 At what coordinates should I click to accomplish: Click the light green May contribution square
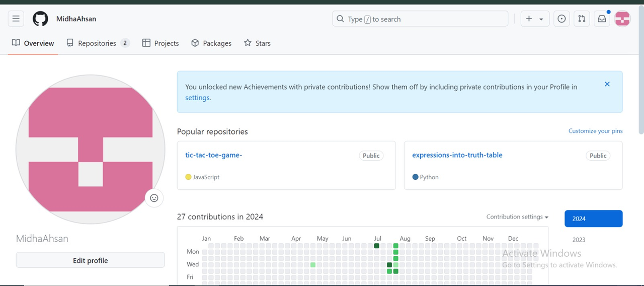click(313, 265)
